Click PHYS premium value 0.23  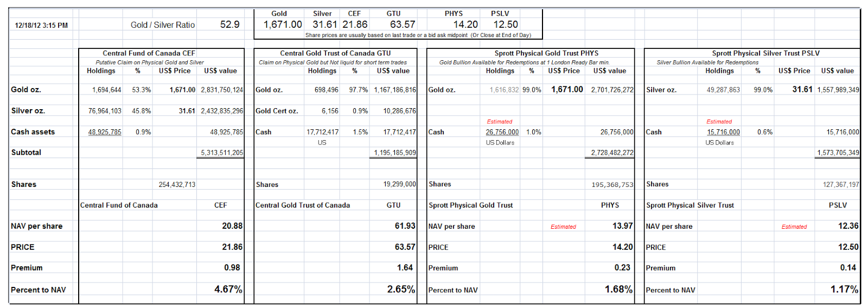(x=622, y=268)
